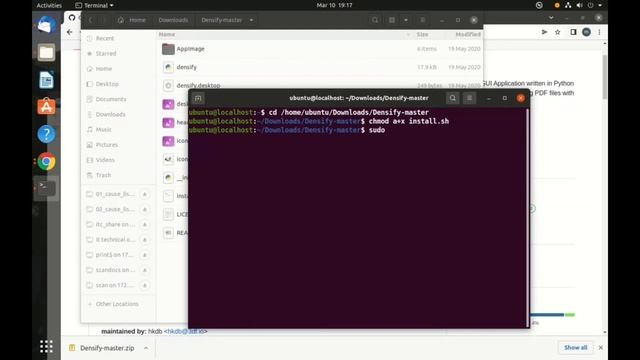
Task: Eject the print$ network mount
Action: [x=144, y=255]
